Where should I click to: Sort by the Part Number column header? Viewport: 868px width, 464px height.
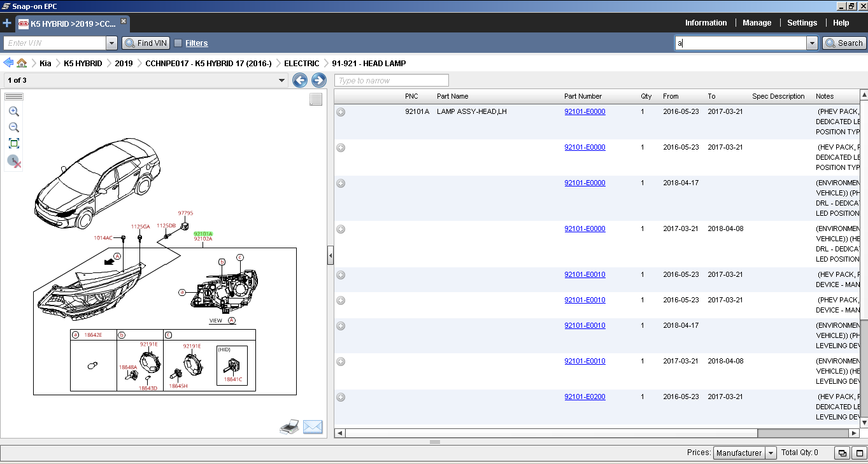583,96
